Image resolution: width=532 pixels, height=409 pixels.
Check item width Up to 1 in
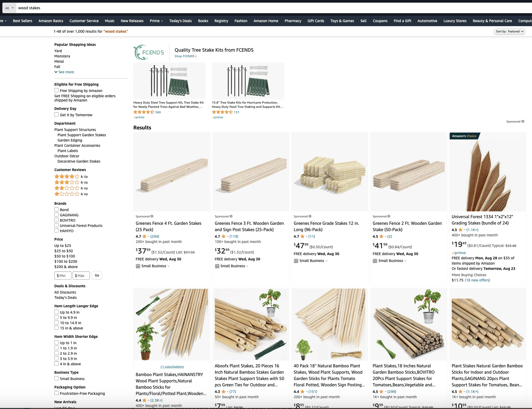56,343
